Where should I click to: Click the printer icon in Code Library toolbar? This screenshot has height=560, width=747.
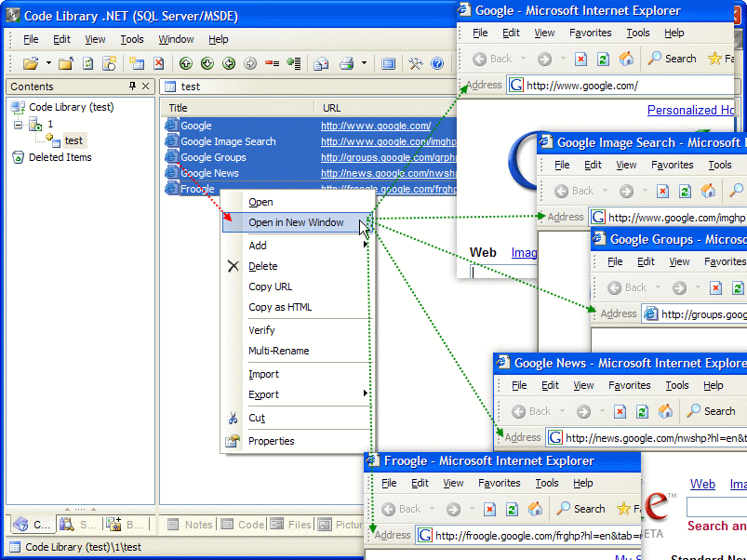click(x=347, y=63)
